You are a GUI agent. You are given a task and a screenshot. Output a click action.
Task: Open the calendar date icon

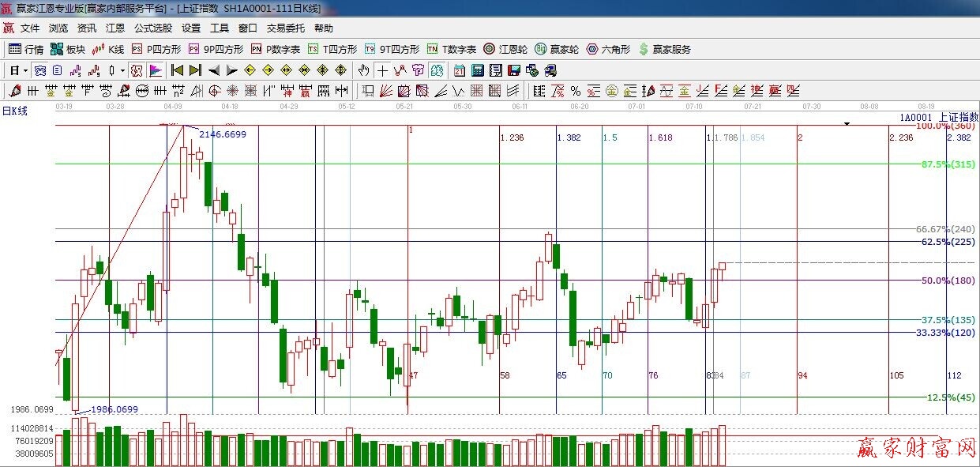point(460,70)
